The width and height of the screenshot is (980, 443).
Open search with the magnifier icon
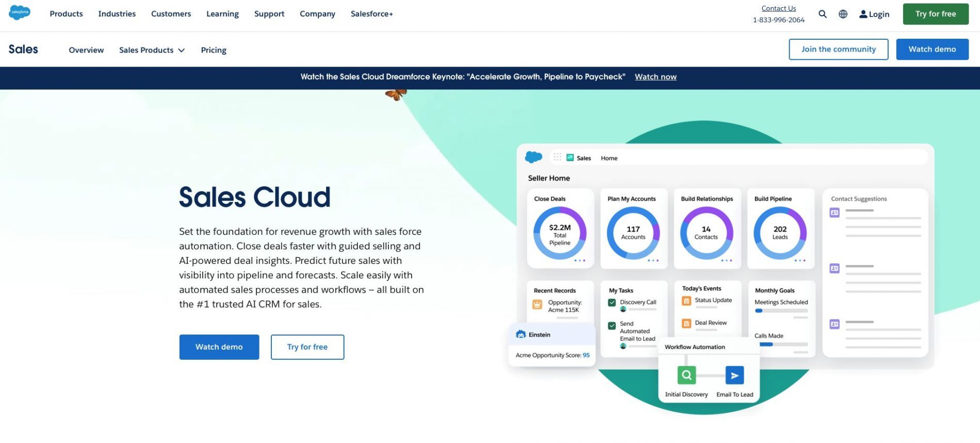823,14
